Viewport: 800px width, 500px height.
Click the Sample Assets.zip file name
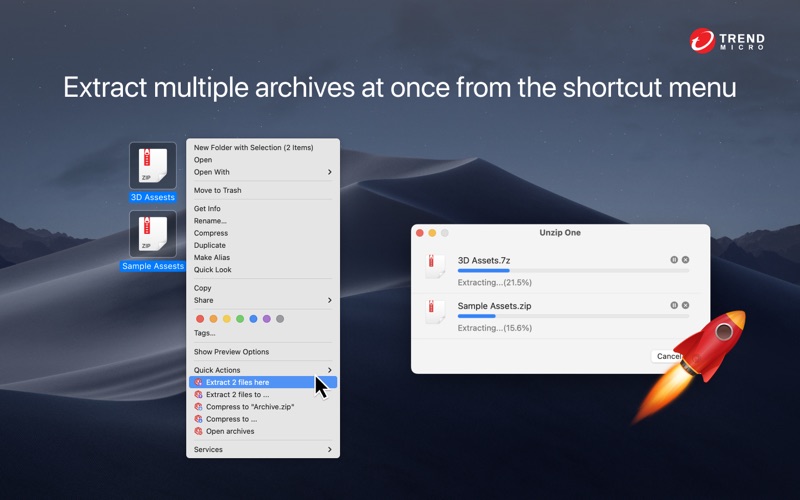pos(494,306)
